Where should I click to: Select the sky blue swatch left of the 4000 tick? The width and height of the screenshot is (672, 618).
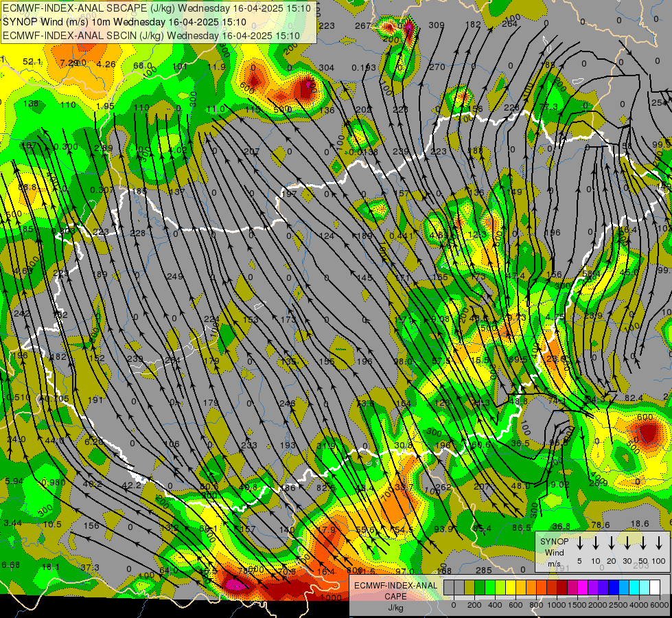[x=625, y=588]
